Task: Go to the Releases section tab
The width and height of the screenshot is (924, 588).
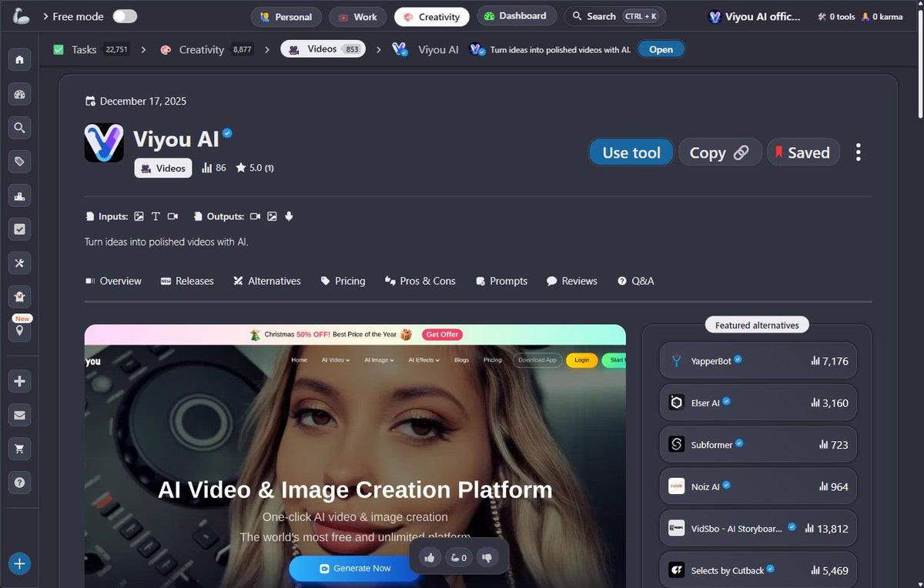Action: (x=187, y=281)
